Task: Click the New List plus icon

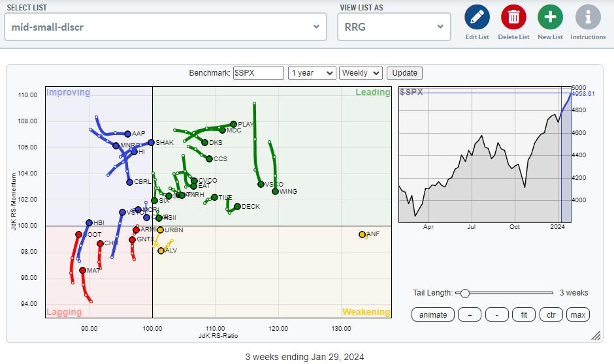Action: 550,16
